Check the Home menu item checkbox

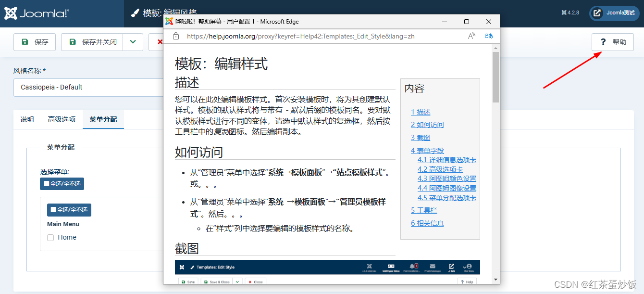[50, 237]
